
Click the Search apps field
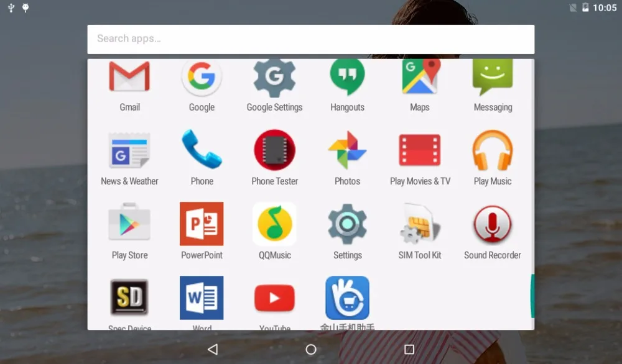311,39
